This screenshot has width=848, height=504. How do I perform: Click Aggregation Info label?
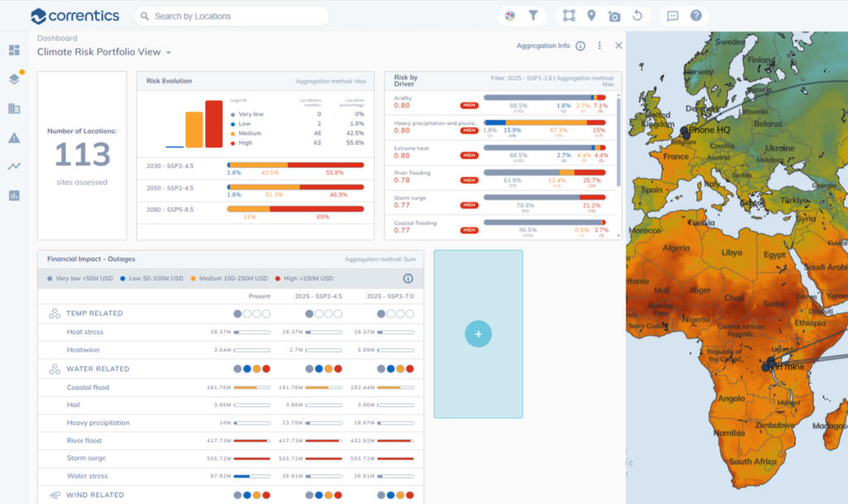click(x=543, y=46)
